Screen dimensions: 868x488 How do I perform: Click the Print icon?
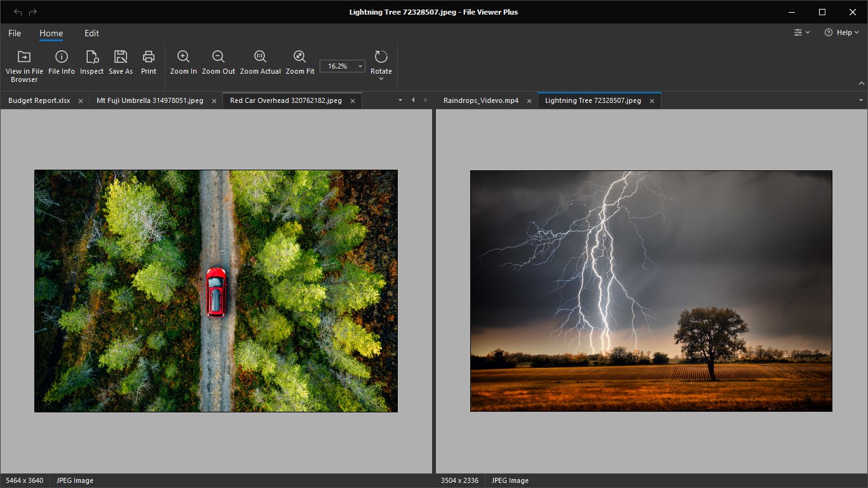point(149,57)
